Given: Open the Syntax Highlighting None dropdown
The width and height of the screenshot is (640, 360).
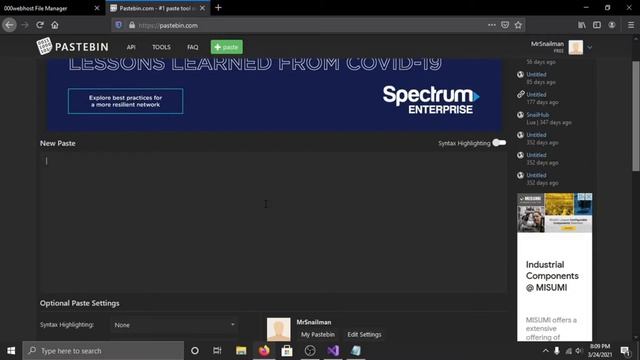Looking at the screenshot, I should point(174,325).
